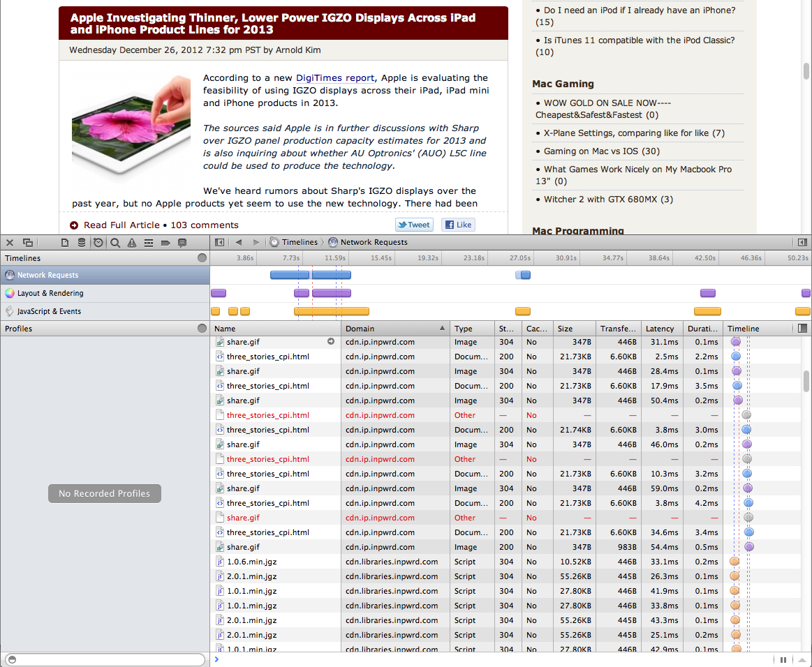
Task: Show the details sidebar at toolbar right
Action: [x=802, y=242]
